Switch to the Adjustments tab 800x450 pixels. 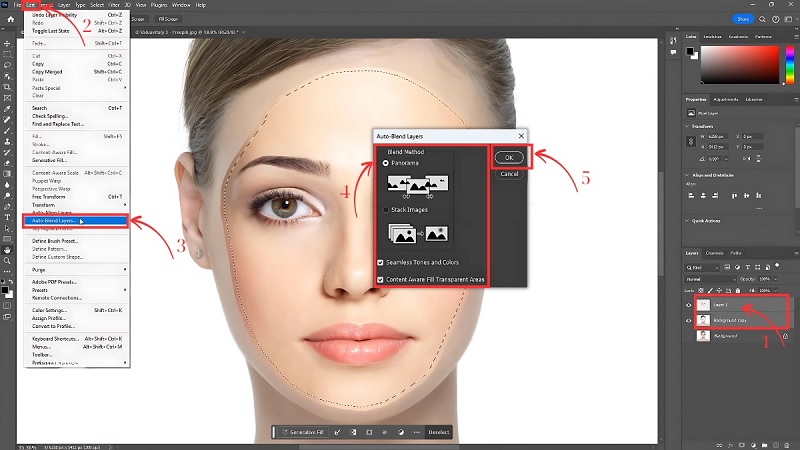tap(726, 99)
